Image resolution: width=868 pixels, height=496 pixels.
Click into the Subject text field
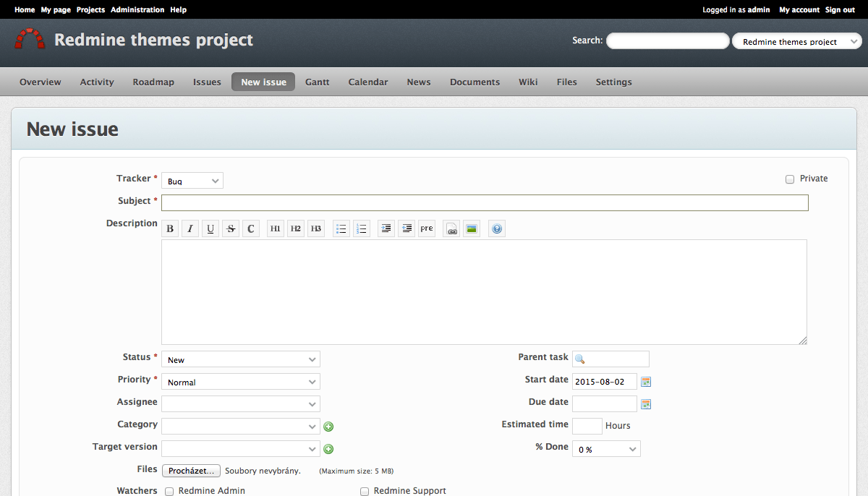(485, 202)
